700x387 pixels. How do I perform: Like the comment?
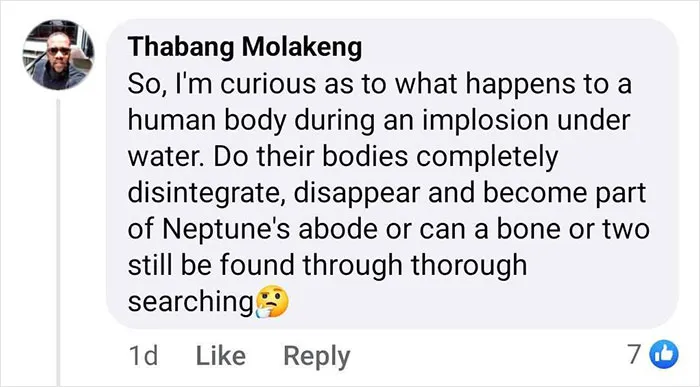click(x=221, y=356)
